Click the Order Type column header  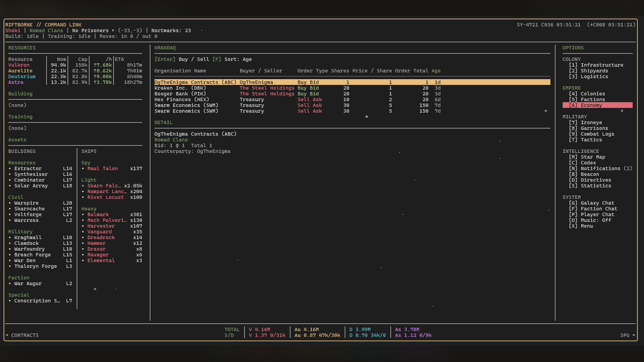click(x=312, y=71)
